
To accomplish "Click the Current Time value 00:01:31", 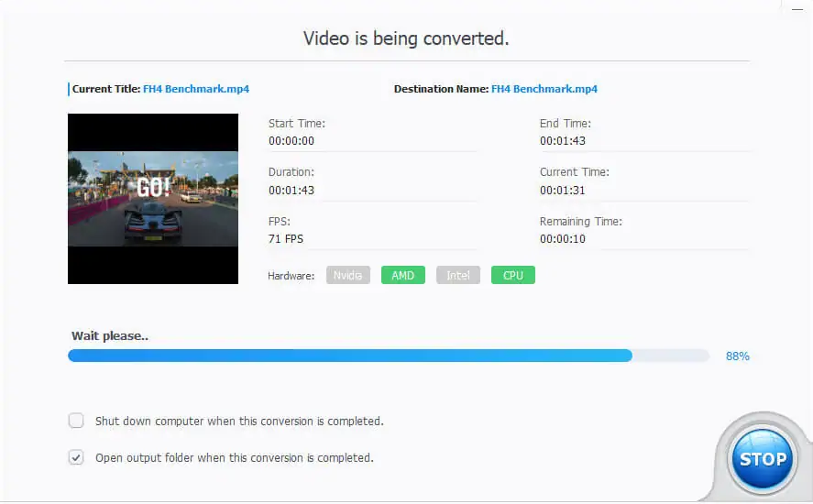I will coord(563,191).
